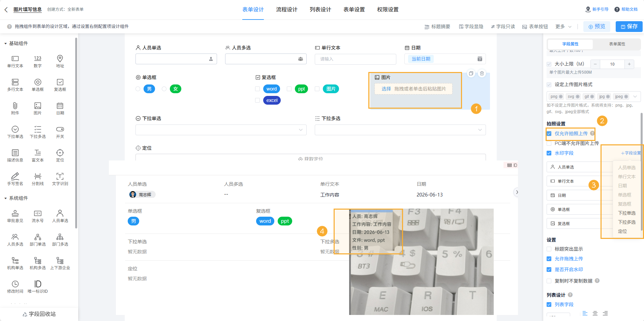Open the 下拉多选 dropdown field

pos(400,130)
